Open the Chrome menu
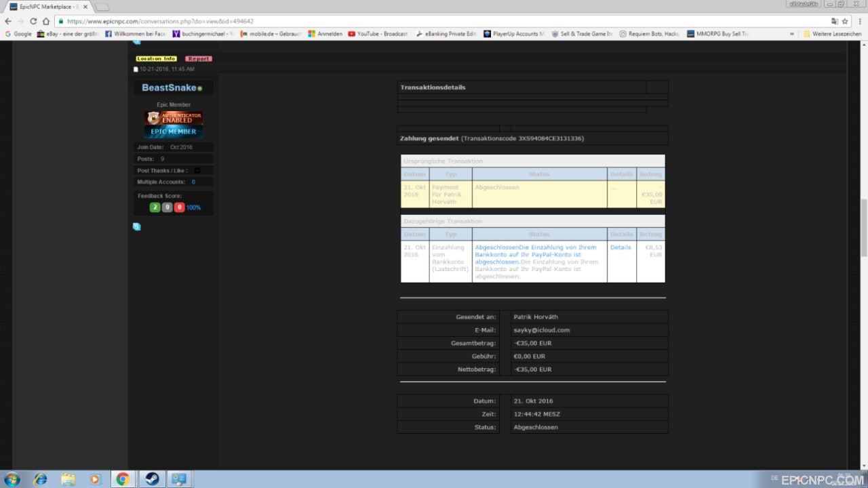Image resolution: width=868 pixels, height=488 pixels. point(859,21)
